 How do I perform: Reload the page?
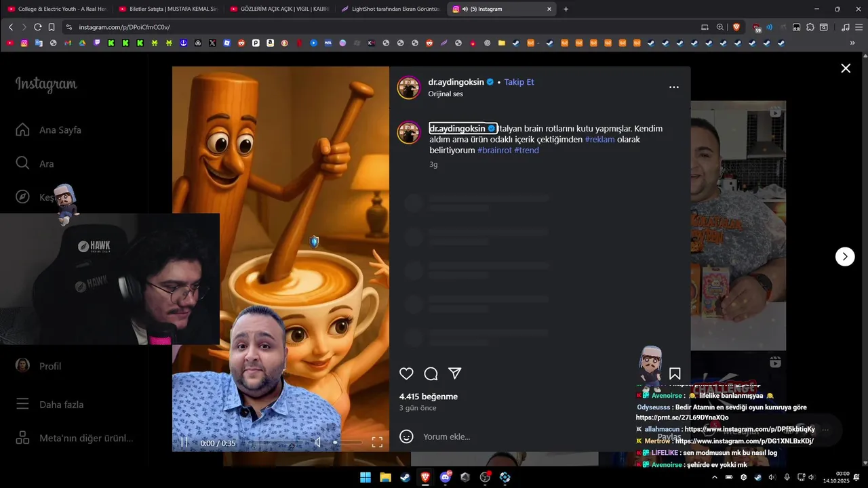(x=37, y=27)
